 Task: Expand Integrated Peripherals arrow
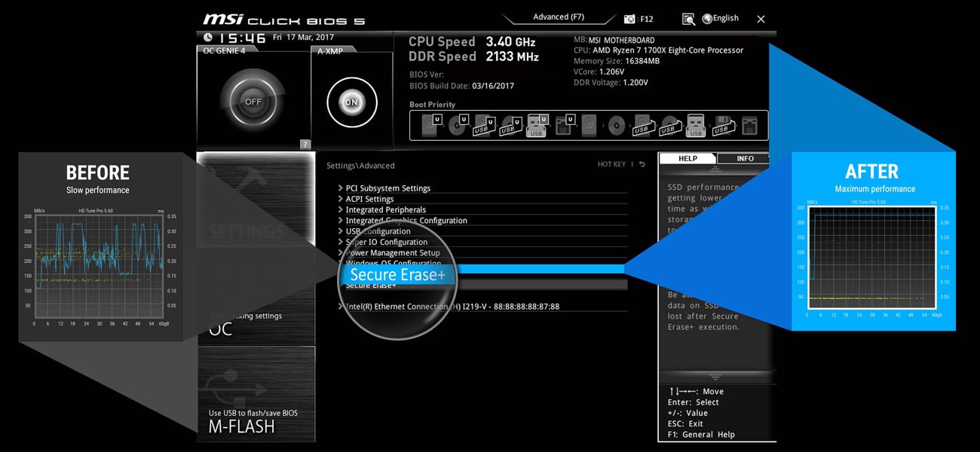[340, 209]
